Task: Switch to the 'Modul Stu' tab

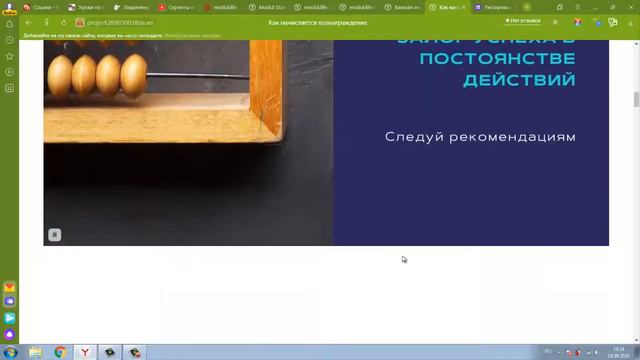Action: click(x=267, y=7)
